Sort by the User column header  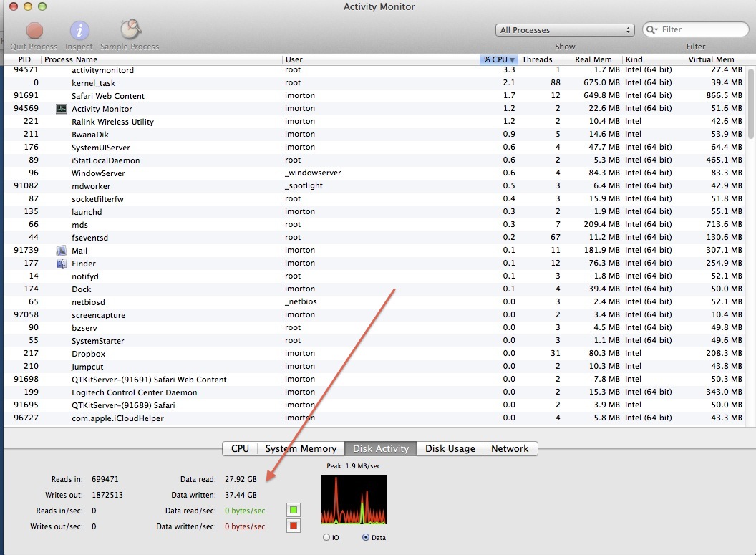tap(381, 59)
